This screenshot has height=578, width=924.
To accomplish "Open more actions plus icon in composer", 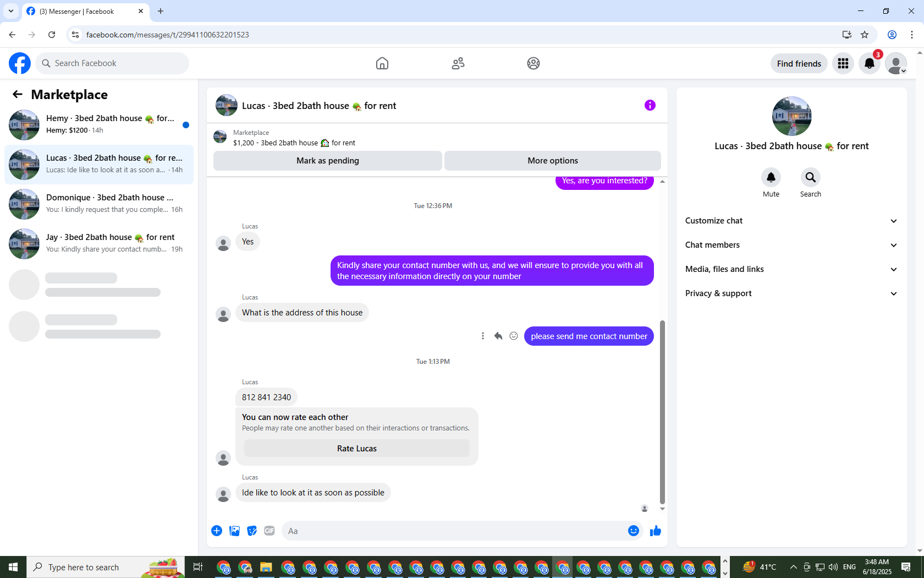I will point(217,531).
